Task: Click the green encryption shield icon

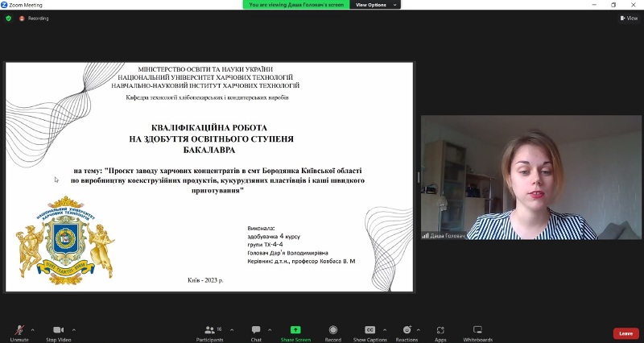Action: coord(9,18)
